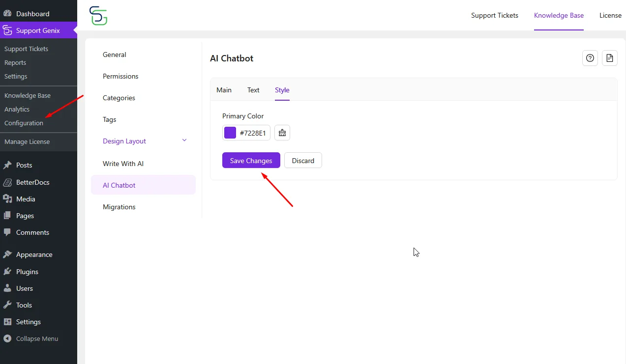Click the #7228E1 hex color field
Screen dimensions: 626x364
253,133
